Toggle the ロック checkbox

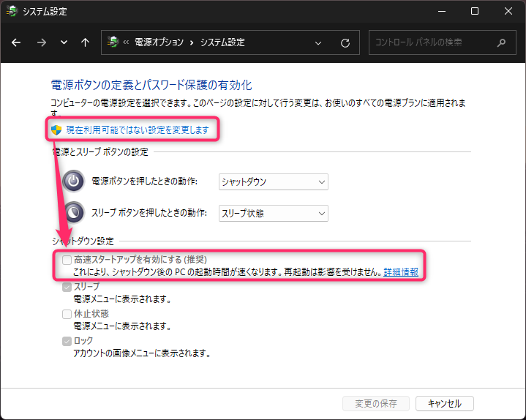pyautogui.click(x=67, y=341)
